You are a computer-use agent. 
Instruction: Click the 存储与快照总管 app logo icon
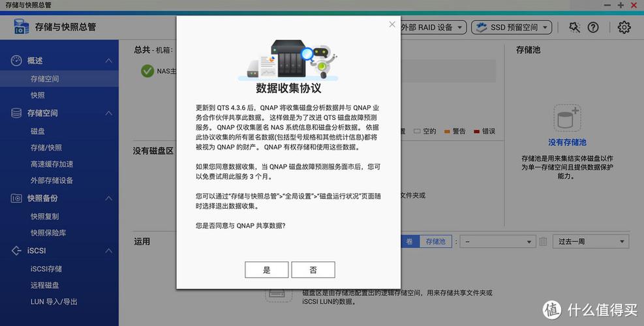pyautogui.click(x=22, y=26)
